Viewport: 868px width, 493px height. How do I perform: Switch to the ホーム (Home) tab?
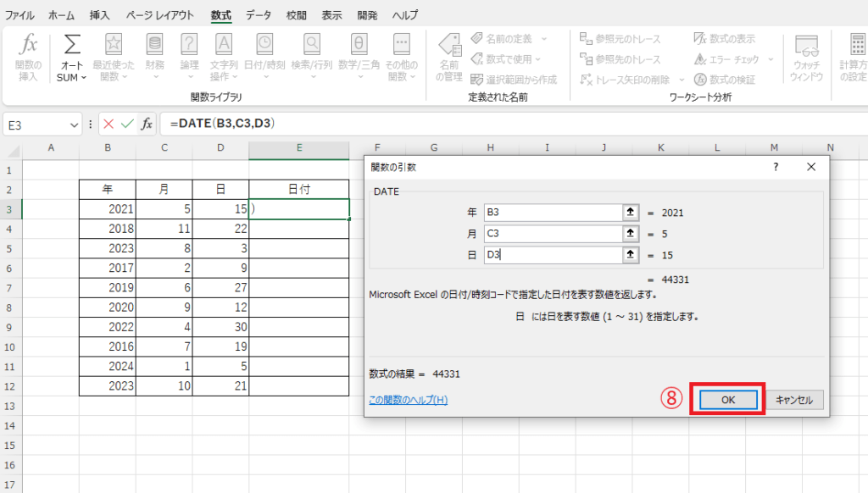click(x=61, y=15)
